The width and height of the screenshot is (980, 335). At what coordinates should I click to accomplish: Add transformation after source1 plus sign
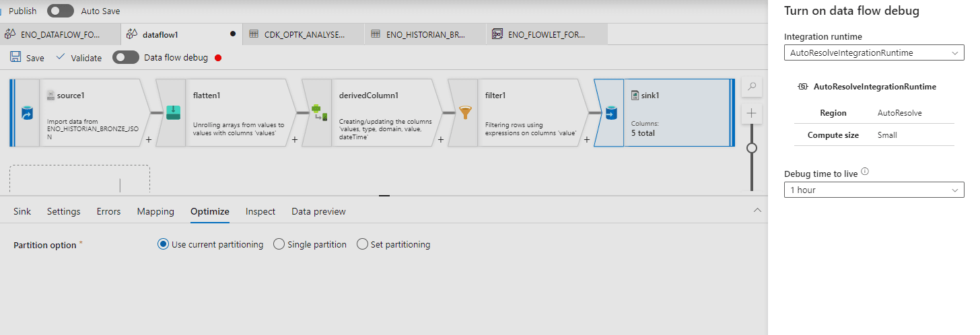click(x=148, y=140)
